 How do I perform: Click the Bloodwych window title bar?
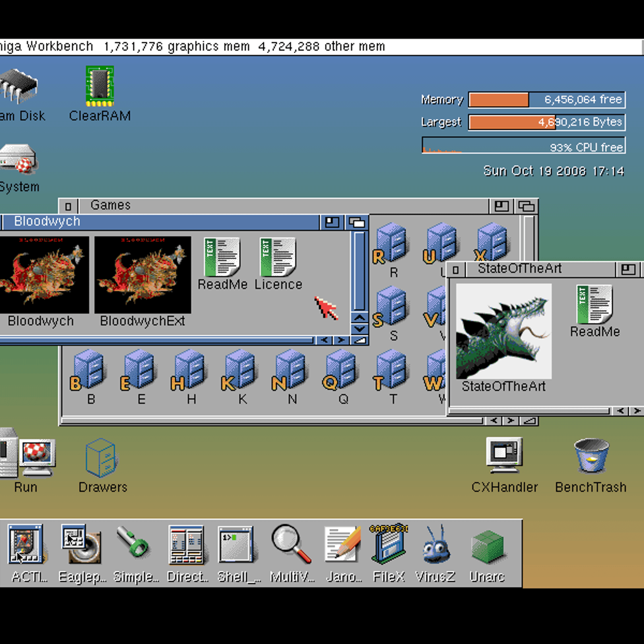pyautogui.click(x=161, y=222)
